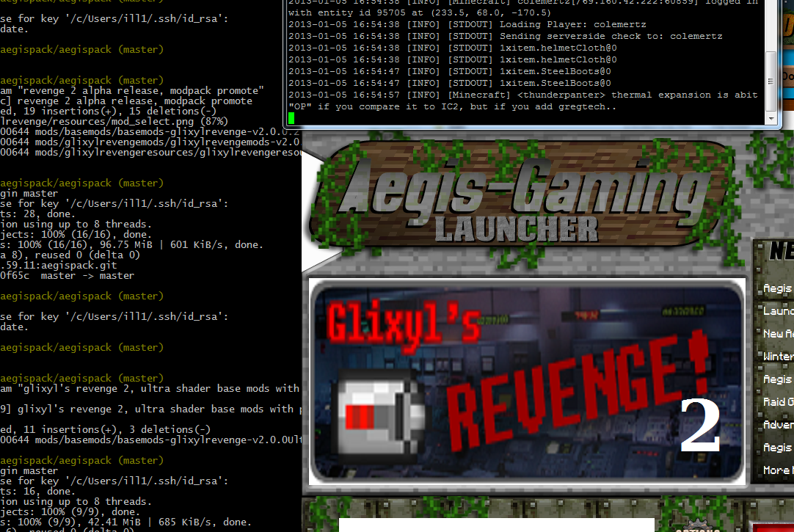Open the Options gear at bottom
Viewport: 794px width, 532px height.
pos(697,527)
